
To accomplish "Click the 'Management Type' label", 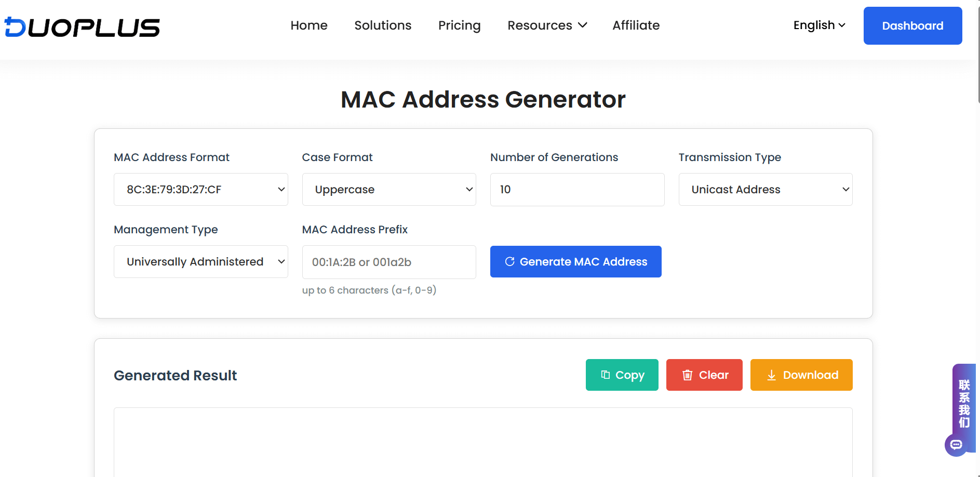I will tap(166, 230).
